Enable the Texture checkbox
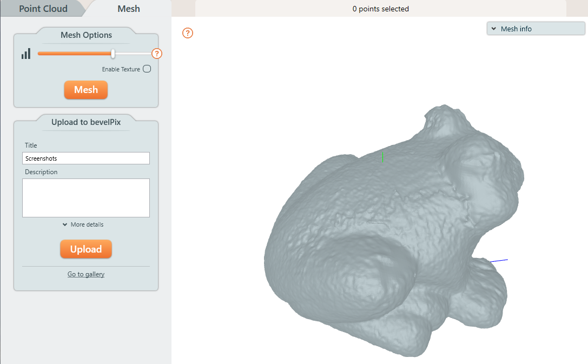Image resolution: width=588 pixels, height=364 pixels. [x=147, y=69]
